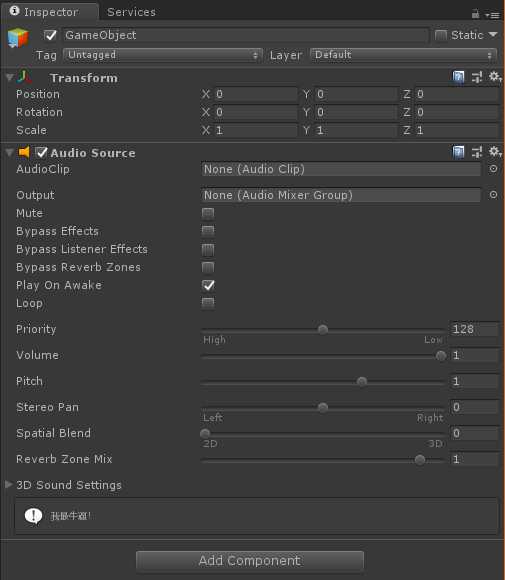Switch to the Services tab
This screenshot has width=505, height=580.
pos(131,12)
